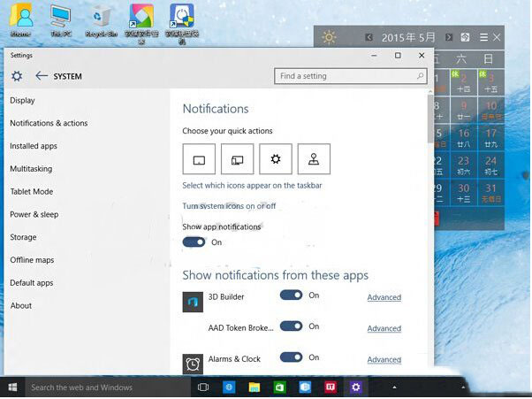Image resolution: width=532 pixels, height=399 pixels.
Task: Open Power & sleep category
Action: [x=34, y=214]
